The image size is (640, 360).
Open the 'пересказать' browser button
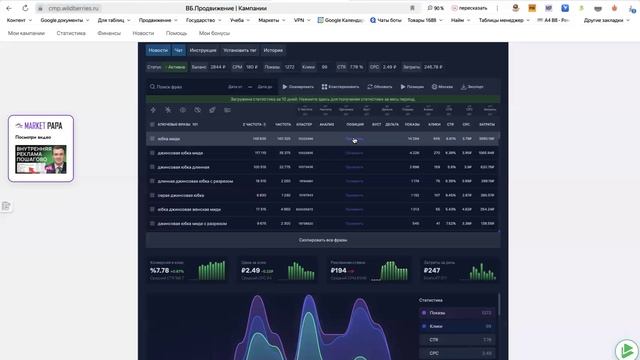click(469, 8)
